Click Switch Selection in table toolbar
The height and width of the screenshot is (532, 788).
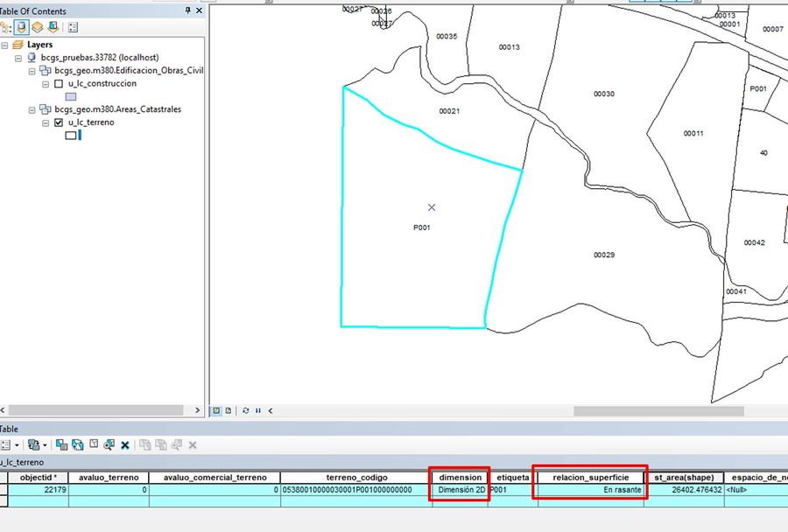77,444
